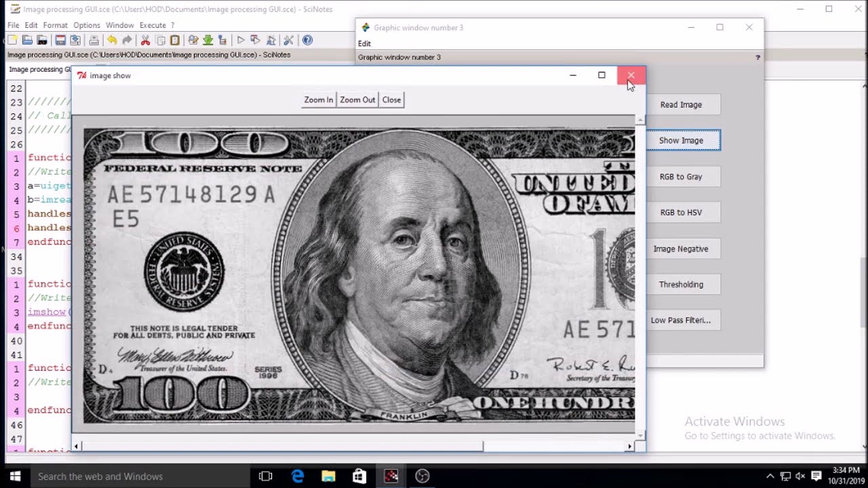Click the muted volume tray icon
Viewport: 868px width, 488px height.
click(800, 476)
